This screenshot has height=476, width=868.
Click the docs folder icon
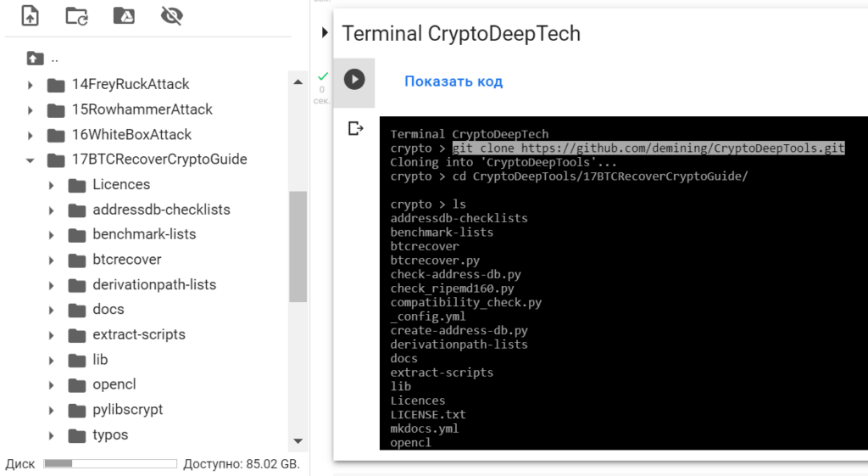[77, 311]
